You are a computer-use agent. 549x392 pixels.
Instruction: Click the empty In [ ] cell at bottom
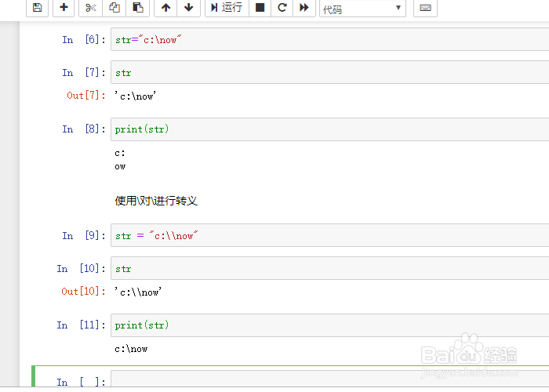point(330,379)
